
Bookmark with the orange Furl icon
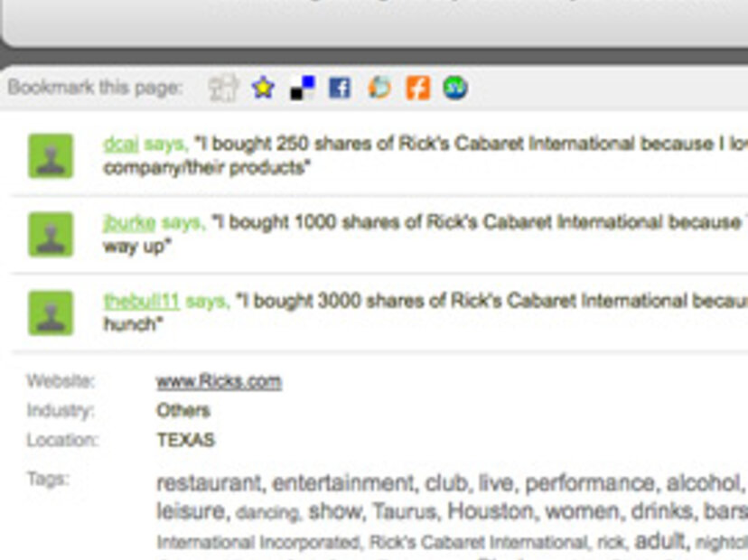pyautogui.click(x=417, y=88)
